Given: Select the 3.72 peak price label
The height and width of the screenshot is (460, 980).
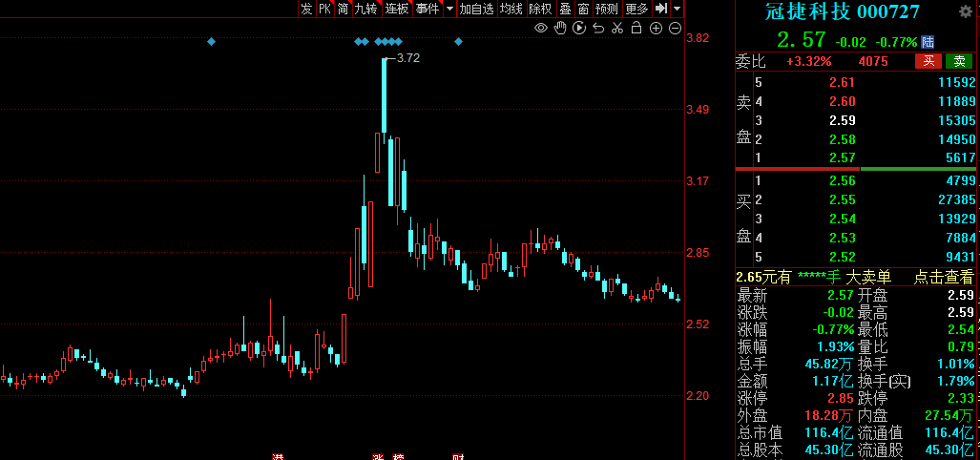Looking at the screenshot, I should pos(408,58).
